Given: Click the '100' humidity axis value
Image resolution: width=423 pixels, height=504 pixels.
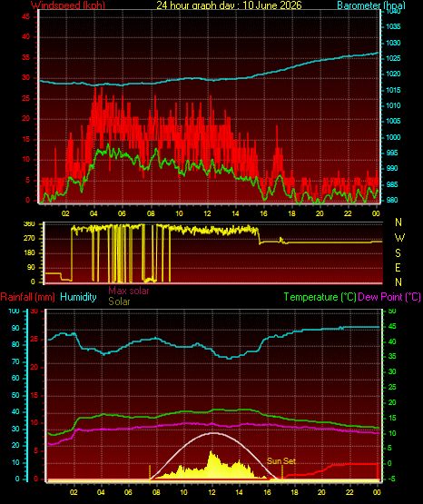Looking at the screenshot, I should coord(14,311).
